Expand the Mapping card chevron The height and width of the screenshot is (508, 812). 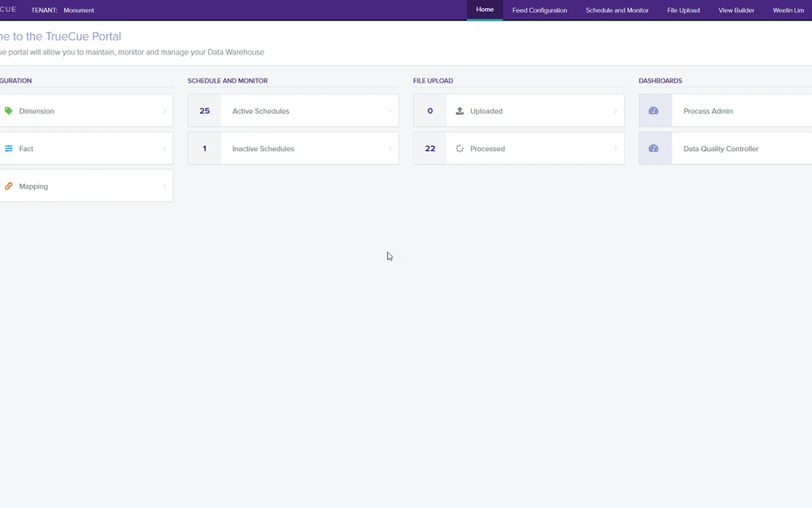pos(164,186)
